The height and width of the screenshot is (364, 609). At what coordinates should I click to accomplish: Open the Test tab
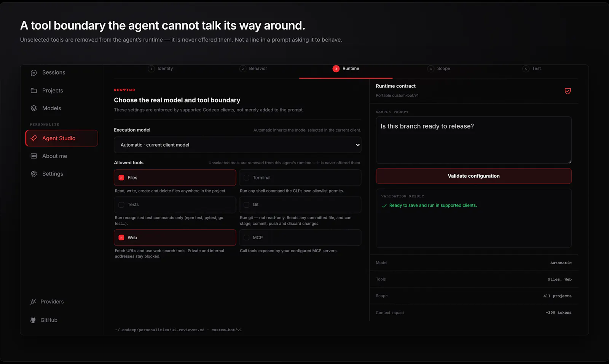(x=536, y=69)
